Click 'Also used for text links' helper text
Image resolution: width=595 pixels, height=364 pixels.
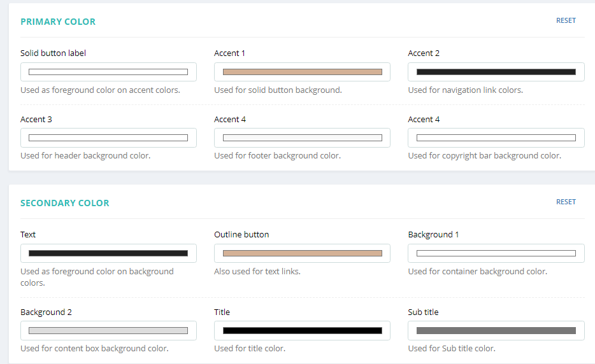(257, 272)
